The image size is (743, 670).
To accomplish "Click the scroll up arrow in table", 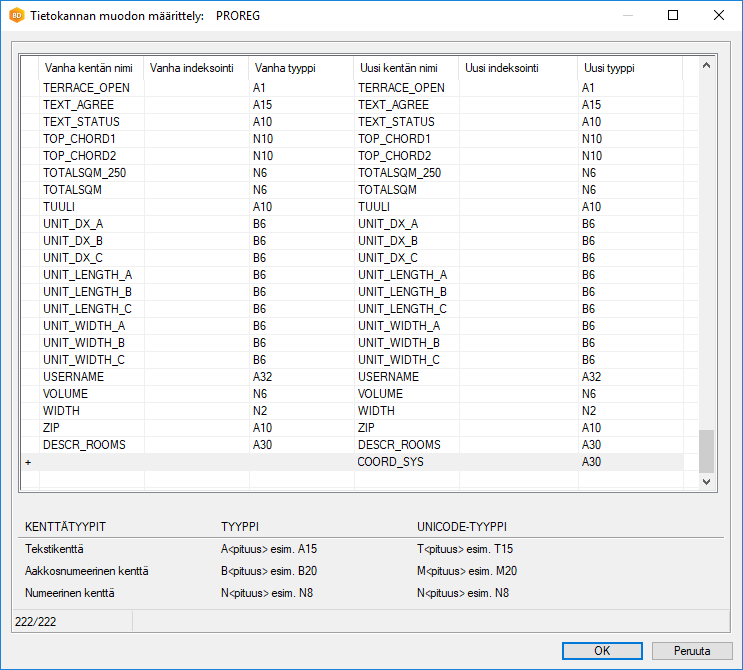I will coord(706,66).
